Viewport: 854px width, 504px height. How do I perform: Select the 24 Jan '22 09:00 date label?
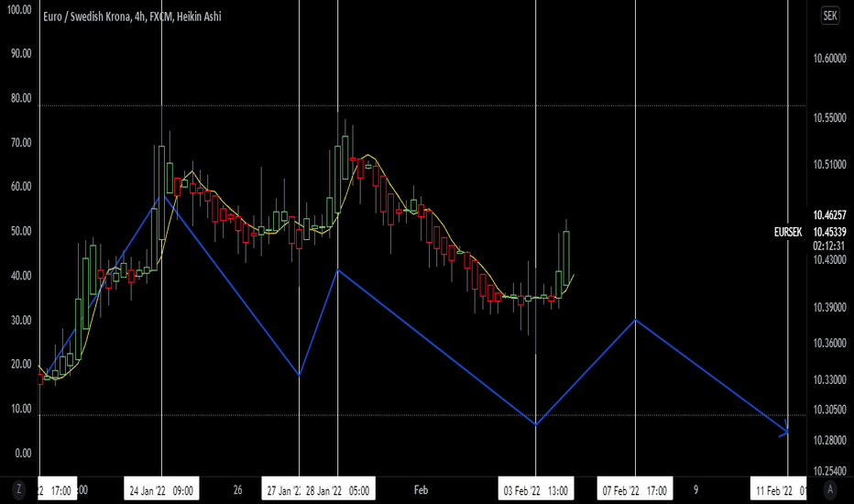click(x=161, y=490)
